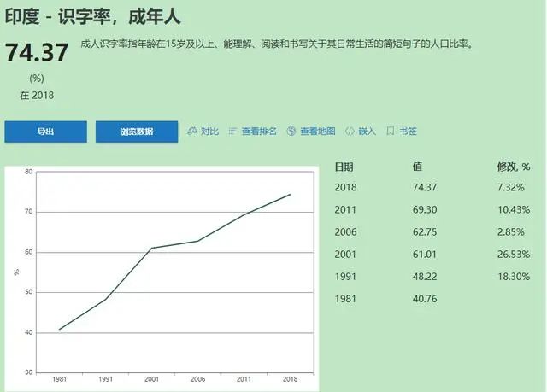Click the 修改, % change column header
Viewport: 547px width, 392px height.
coord(513,167)
